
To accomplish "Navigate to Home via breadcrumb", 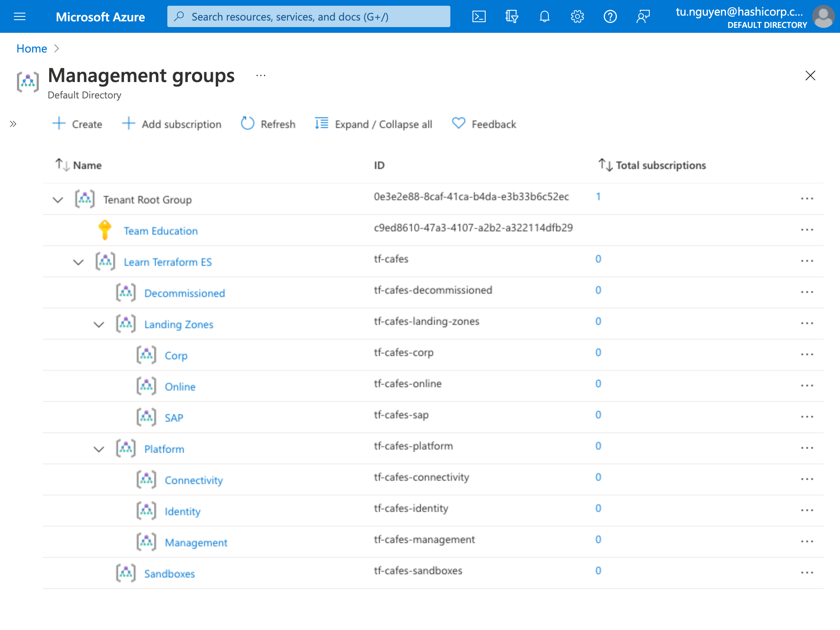I will click(x=32, y=48).
